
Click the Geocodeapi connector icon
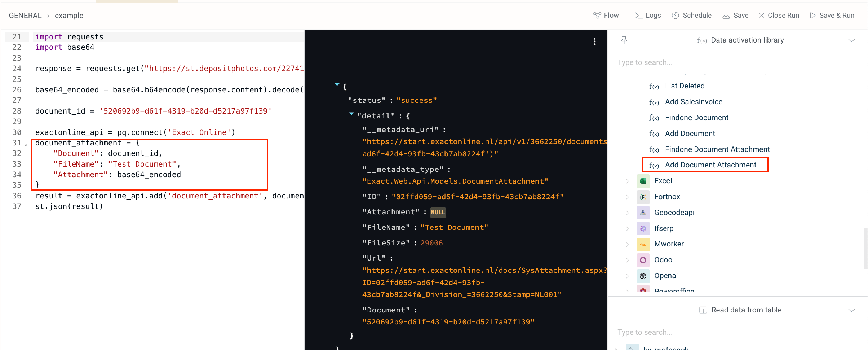pos(643,213)
